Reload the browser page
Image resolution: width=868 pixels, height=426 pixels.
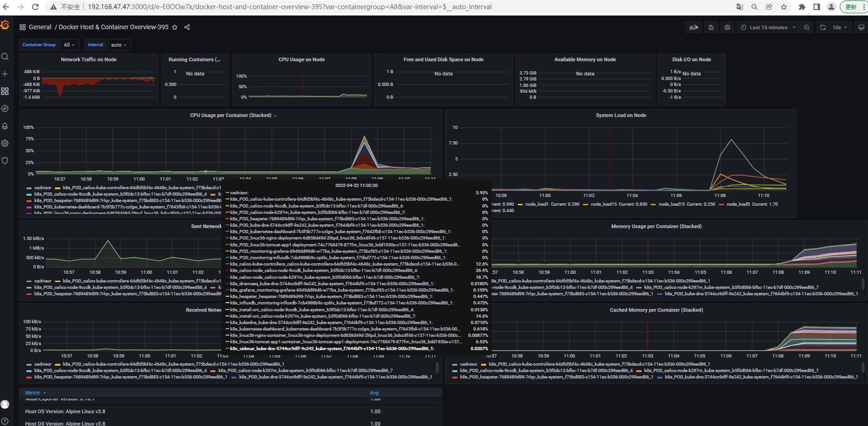(36, 7)
